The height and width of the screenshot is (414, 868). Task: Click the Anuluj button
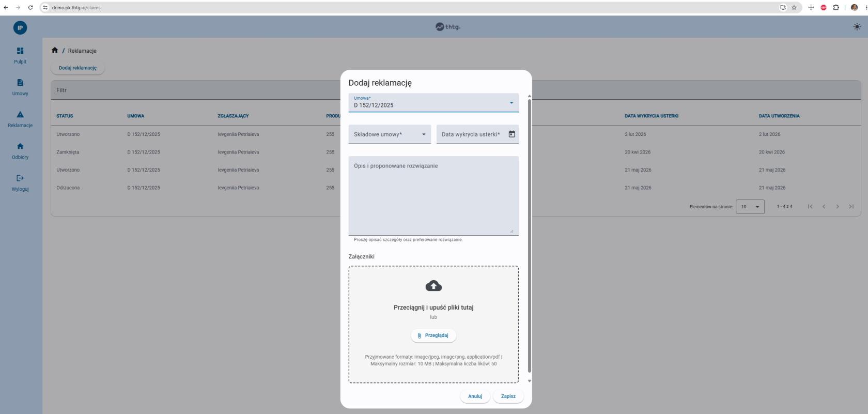click(475, 396)
